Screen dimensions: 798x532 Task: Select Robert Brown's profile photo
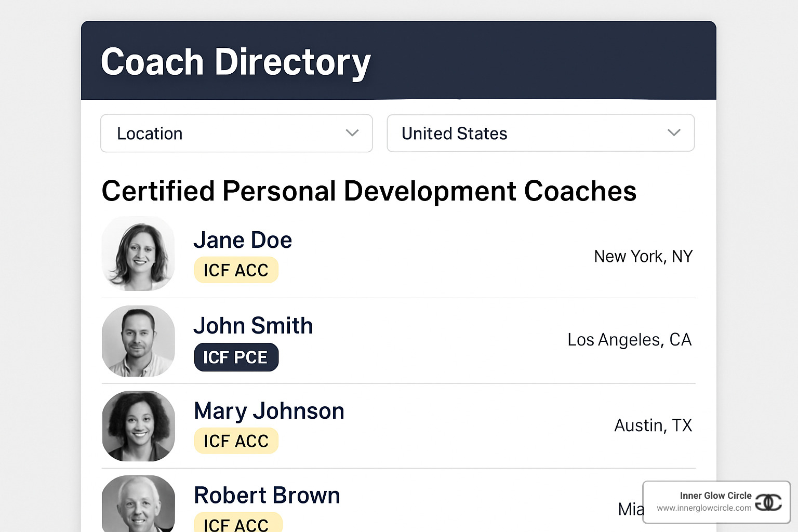point(138,503)
